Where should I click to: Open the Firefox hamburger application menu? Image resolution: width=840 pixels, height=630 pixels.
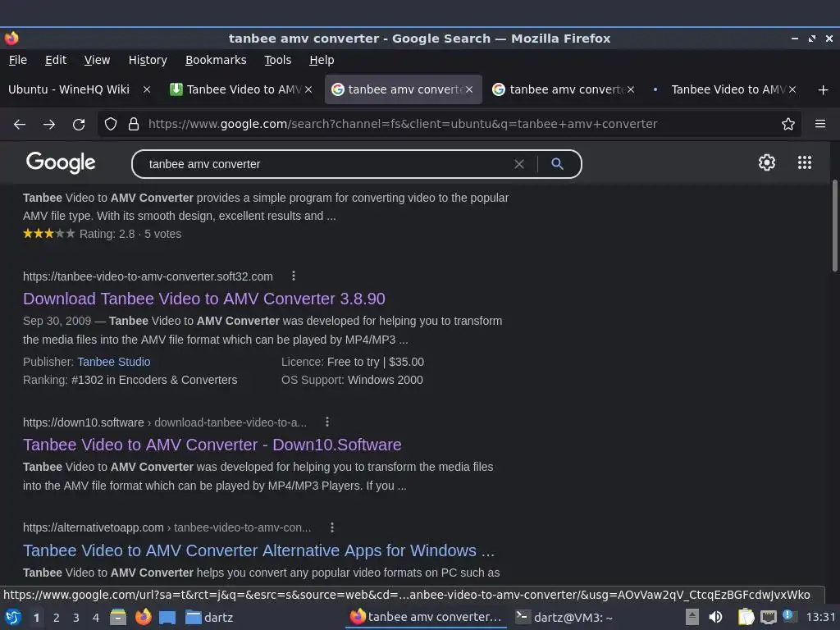coord(819,124)
